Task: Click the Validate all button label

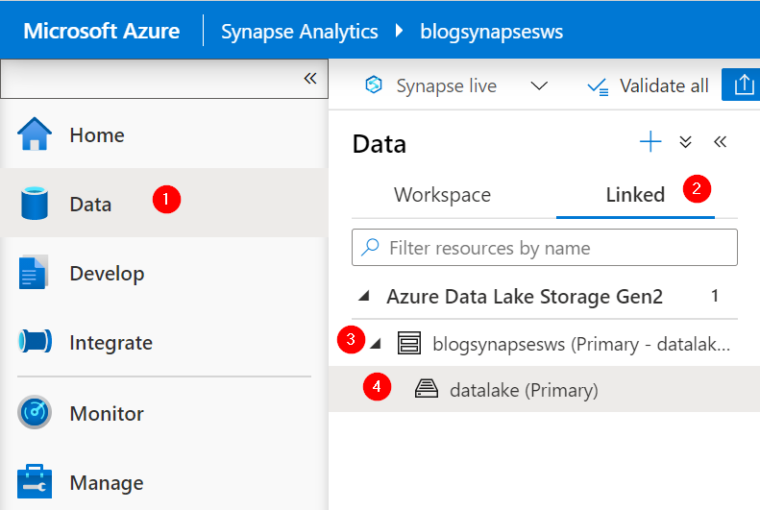Action: tap(664, 86)
